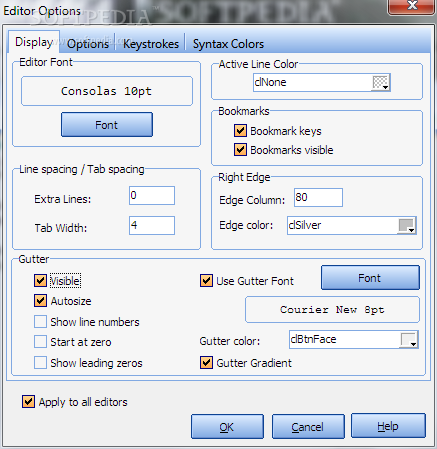Image resolution: width=437 pixels, height=449 pixels.
Task: Click the Courier New 8pt preview
Action: (x=332, y=310)
